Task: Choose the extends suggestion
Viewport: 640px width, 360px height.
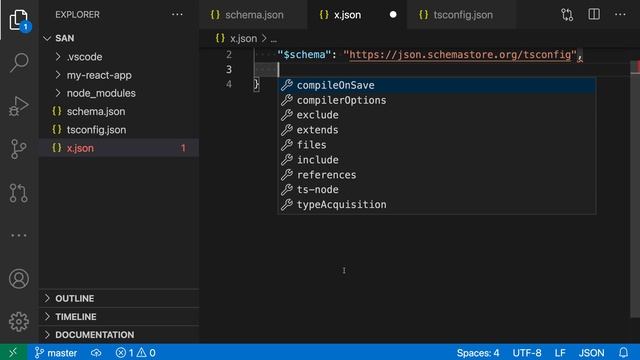Action: pos(436,130)
